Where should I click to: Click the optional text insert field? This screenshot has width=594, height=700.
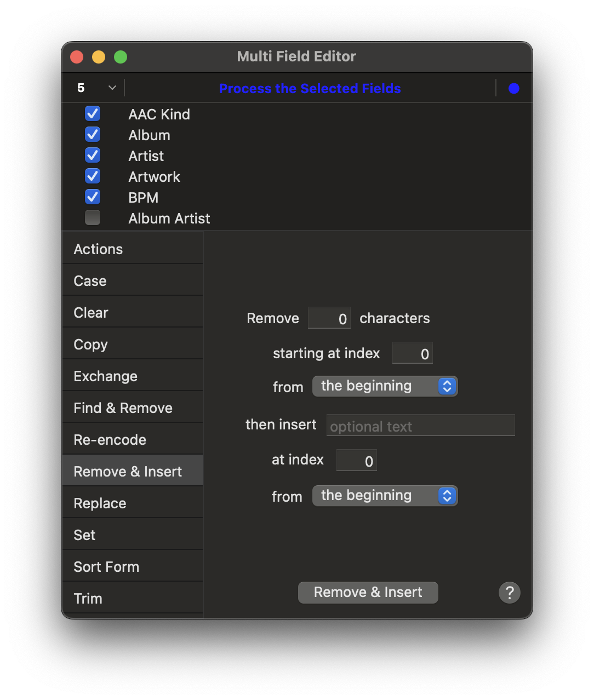(420, 426)
